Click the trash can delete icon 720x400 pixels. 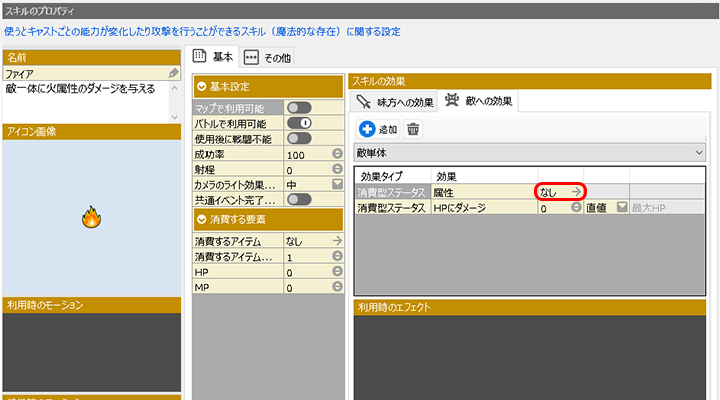413,129
